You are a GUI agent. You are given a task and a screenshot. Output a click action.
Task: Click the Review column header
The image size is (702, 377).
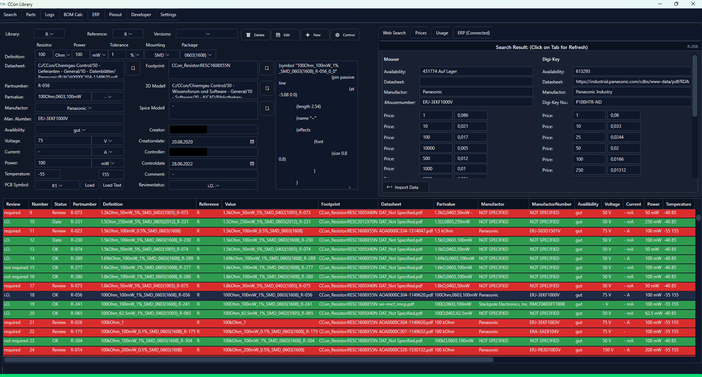coord(16,204)
